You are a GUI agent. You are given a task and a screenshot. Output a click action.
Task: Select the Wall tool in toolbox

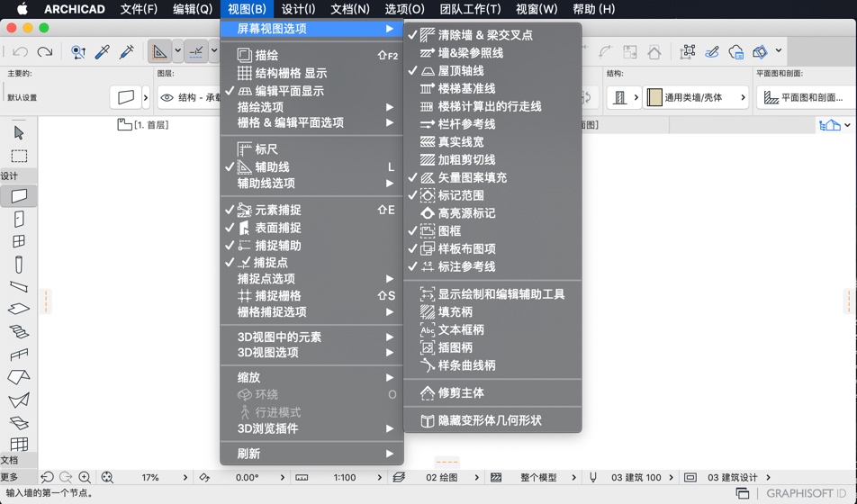(x=19, y=195)
